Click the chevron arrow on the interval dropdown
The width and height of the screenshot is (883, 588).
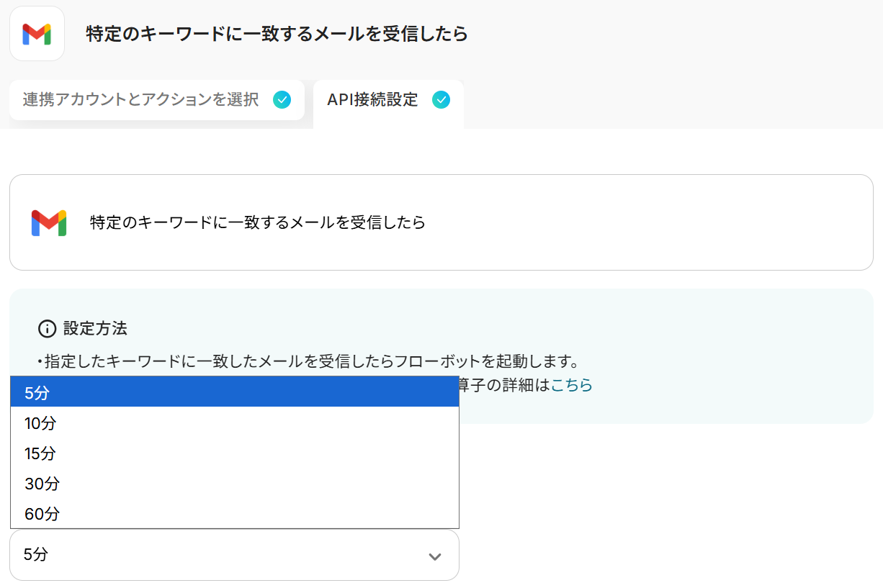click(434, 556)
